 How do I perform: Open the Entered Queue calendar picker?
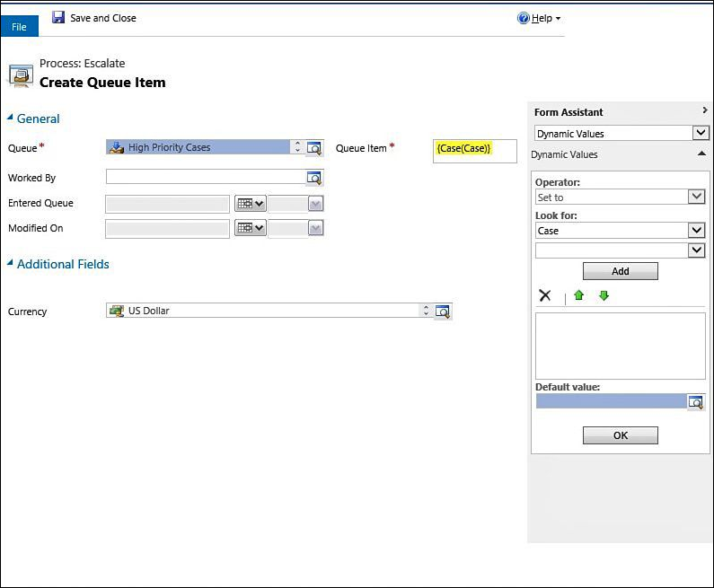250,204
